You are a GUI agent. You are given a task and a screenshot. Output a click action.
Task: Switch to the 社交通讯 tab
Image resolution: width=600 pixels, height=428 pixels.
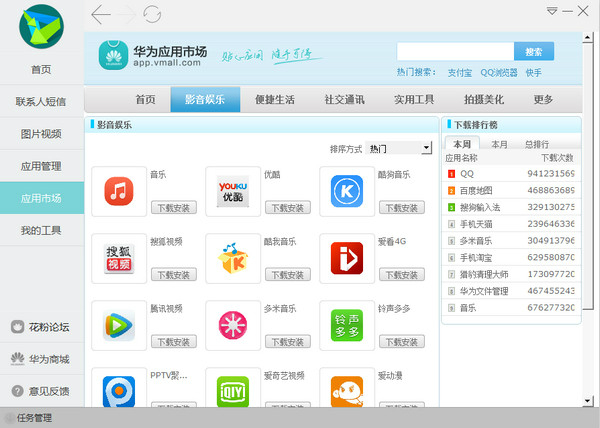[344, 100]
